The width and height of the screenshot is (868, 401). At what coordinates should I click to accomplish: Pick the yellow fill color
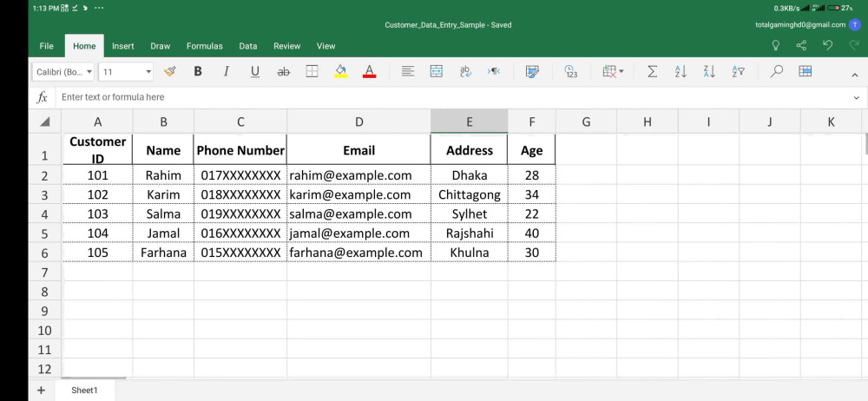(341, 71)
